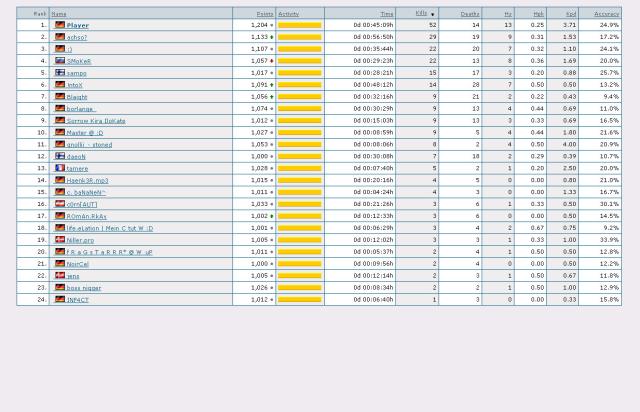Click the French flag next to tamere
This screenshot has width=640, height=412.
pos(60,168)
